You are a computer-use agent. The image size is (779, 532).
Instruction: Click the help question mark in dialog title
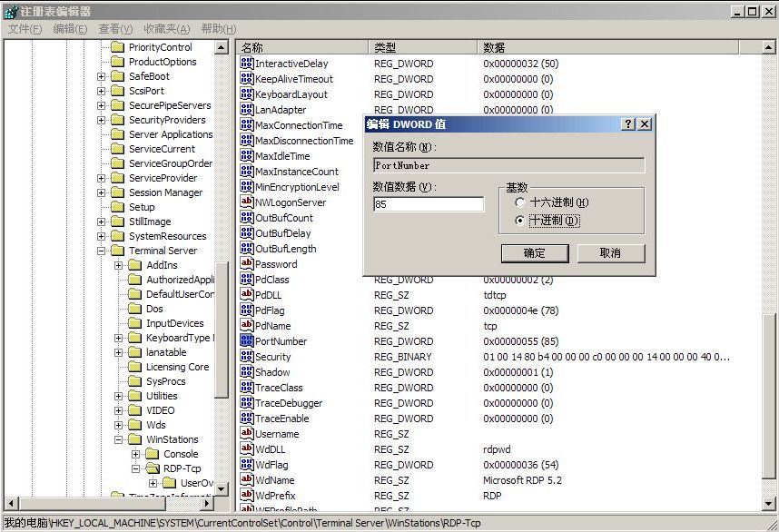[627, 124]
